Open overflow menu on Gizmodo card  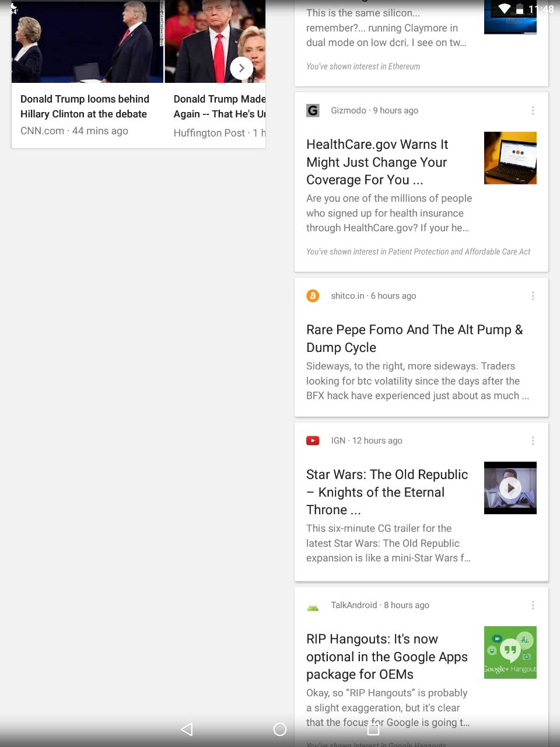coord(533,110)
